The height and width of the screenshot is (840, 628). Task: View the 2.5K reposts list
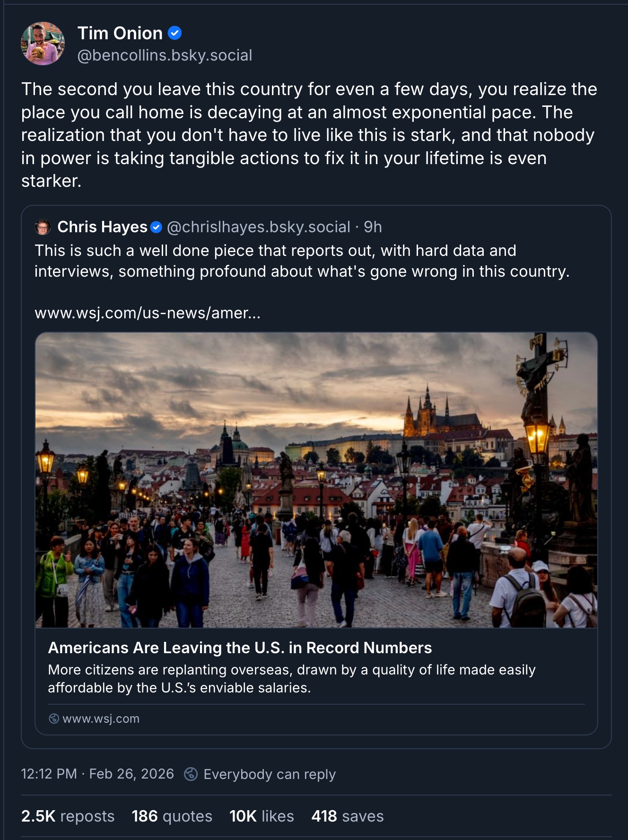click(68, 816)
